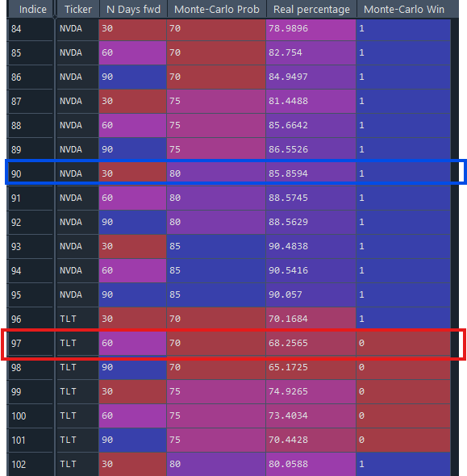
Task: Click the cell with value 65.1725
Action: point(311,367)
